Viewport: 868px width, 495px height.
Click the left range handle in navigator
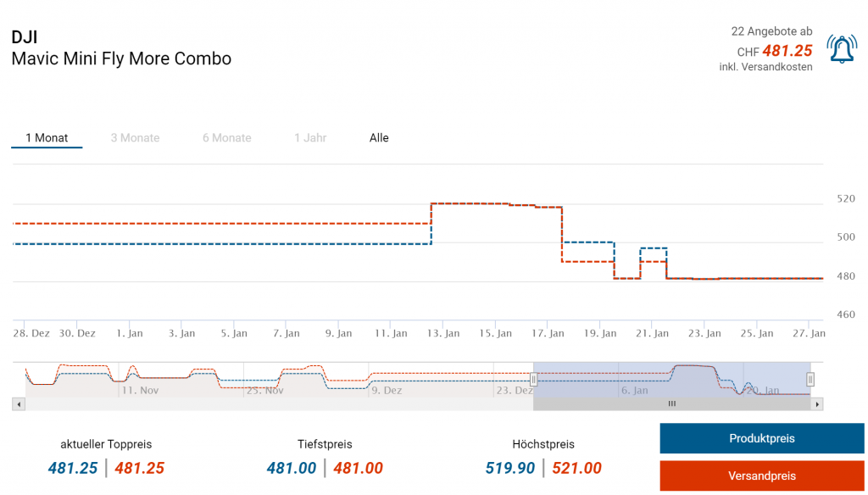pos(534,379)
